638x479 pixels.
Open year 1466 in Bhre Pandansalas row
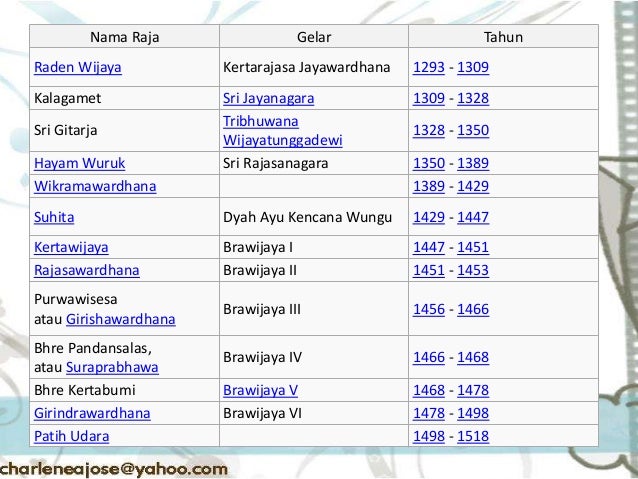click(429, 357)
